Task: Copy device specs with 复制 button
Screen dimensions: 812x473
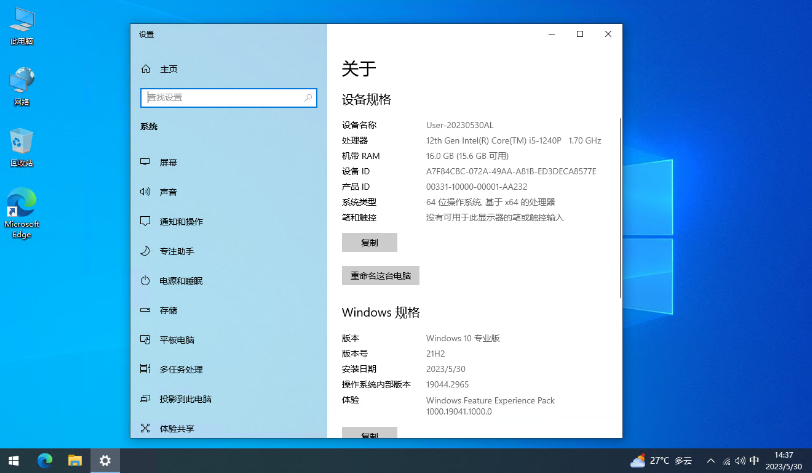Action: click(x=369, y=242)
